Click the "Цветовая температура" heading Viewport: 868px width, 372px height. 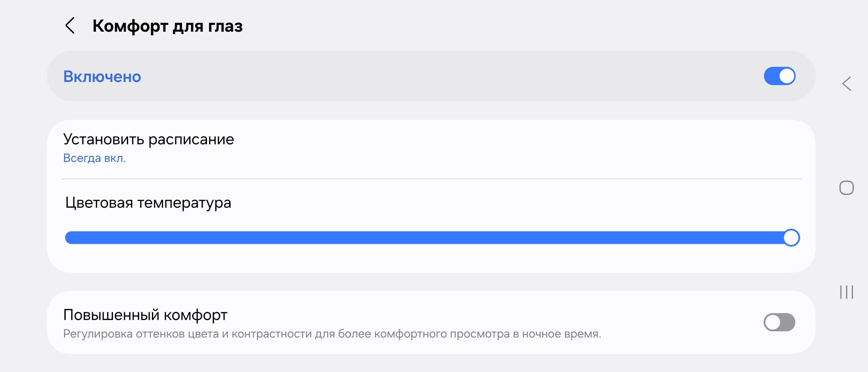click(x=148, y=203)
